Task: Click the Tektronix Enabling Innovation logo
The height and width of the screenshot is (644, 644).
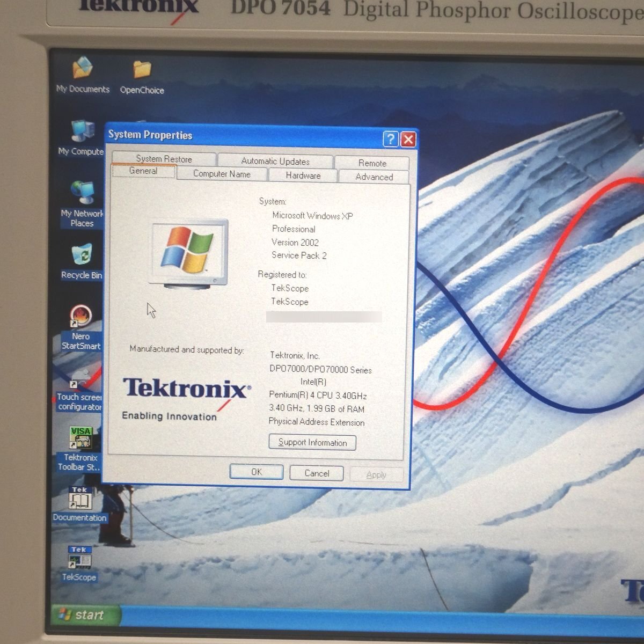Action: click(x=186, y=399)
